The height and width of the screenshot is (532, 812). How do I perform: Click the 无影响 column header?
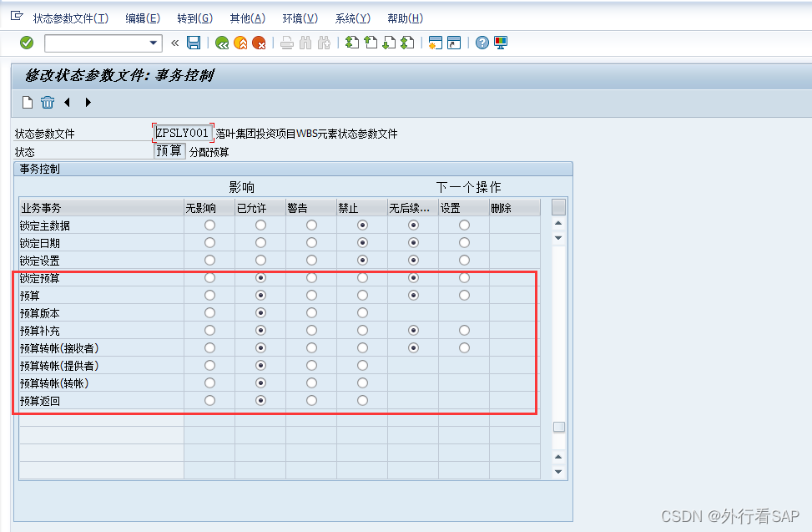[209, 208]
